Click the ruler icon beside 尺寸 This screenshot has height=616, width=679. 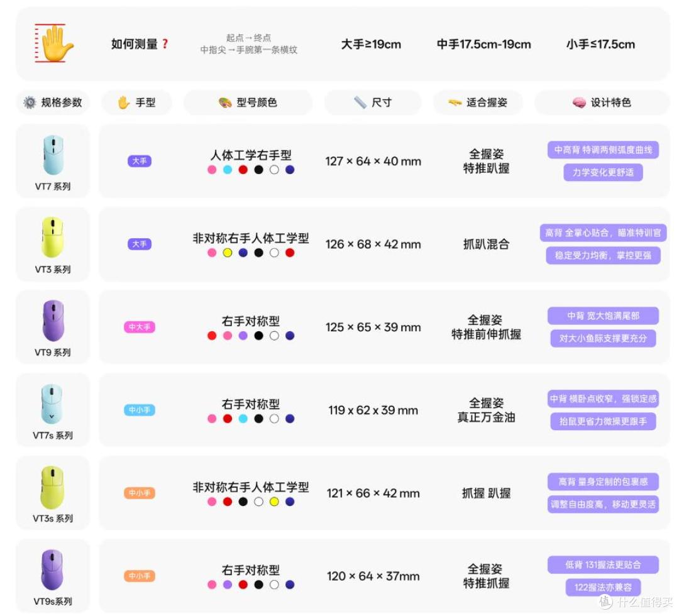point(360,102)
